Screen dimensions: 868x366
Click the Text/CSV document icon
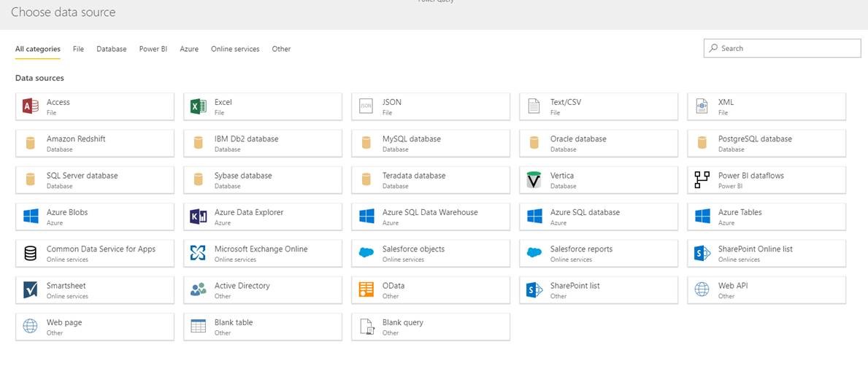point(534,106)
